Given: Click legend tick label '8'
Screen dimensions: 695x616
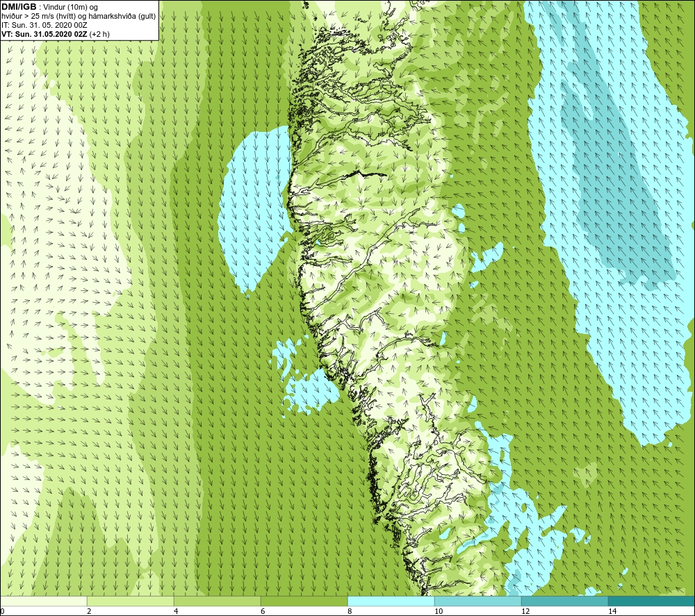Looking at the screenshot, I should [350, 611].
